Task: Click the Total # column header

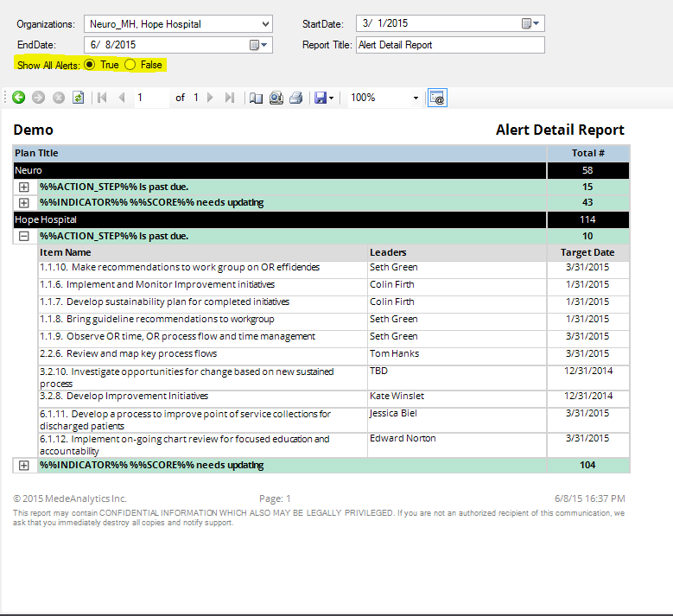Action: point(588,153)
